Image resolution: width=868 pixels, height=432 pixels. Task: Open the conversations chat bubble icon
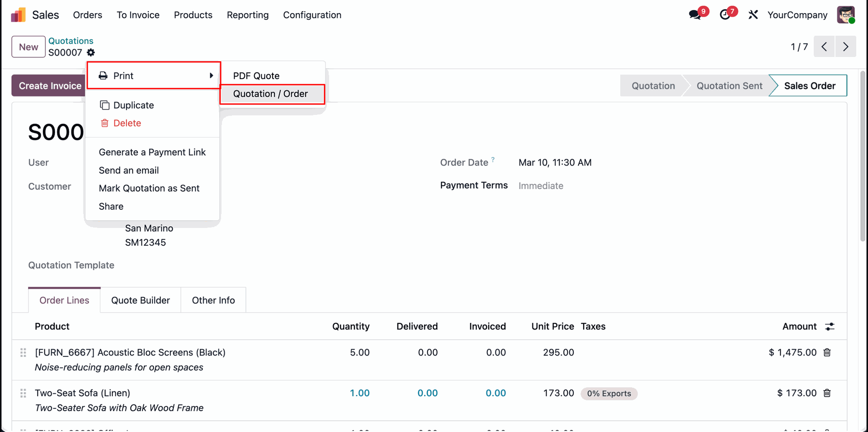click(695, 15)
